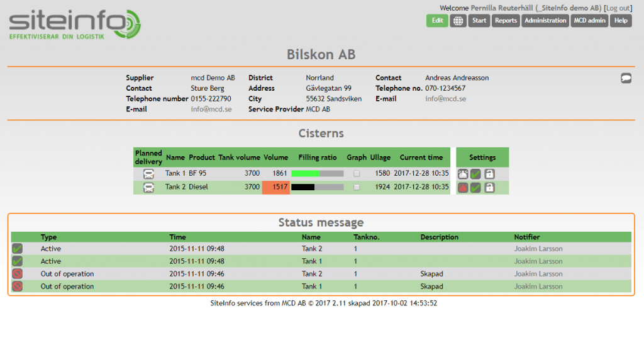Click the planned delivery truck icon for Tank 2
This screenshot has width=644, height=347.
point(148,188)
